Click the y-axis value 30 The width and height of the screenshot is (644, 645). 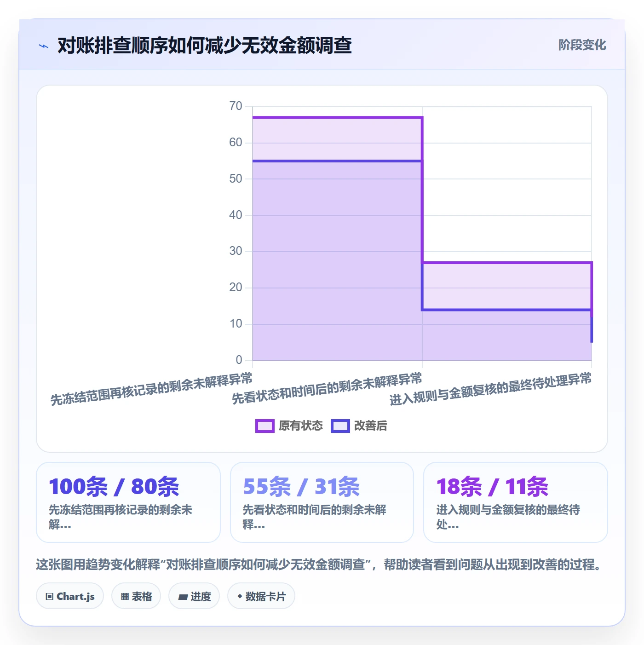coord(236,251)
